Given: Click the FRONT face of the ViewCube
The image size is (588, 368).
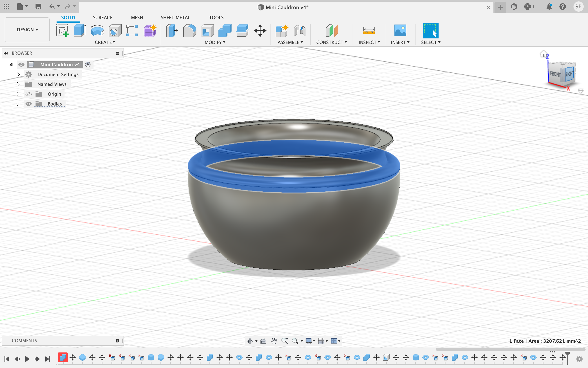Looking at the screenshot, I should click(x=556, y=74).
